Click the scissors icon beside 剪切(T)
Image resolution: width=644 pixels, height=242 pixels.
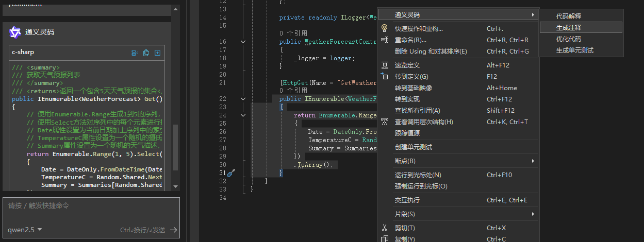pyautogui.click(x=384, y=228)
